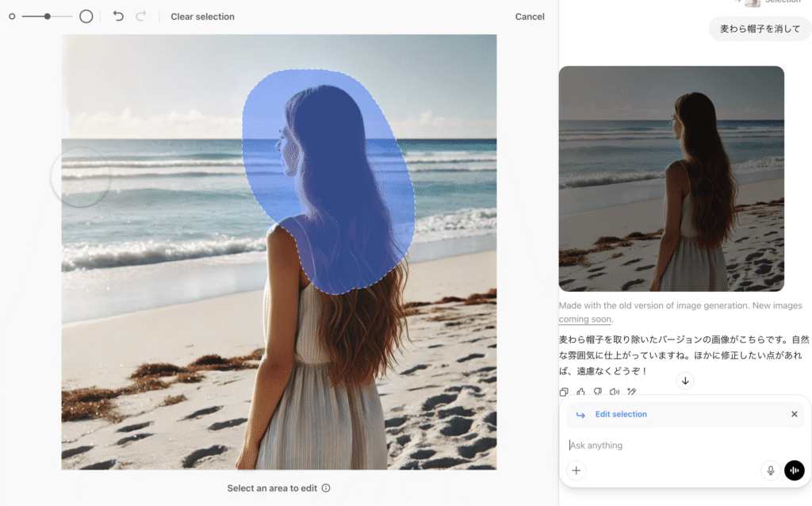
Task: Open info icon beside Select an area to edit
Action: (326, 488)
